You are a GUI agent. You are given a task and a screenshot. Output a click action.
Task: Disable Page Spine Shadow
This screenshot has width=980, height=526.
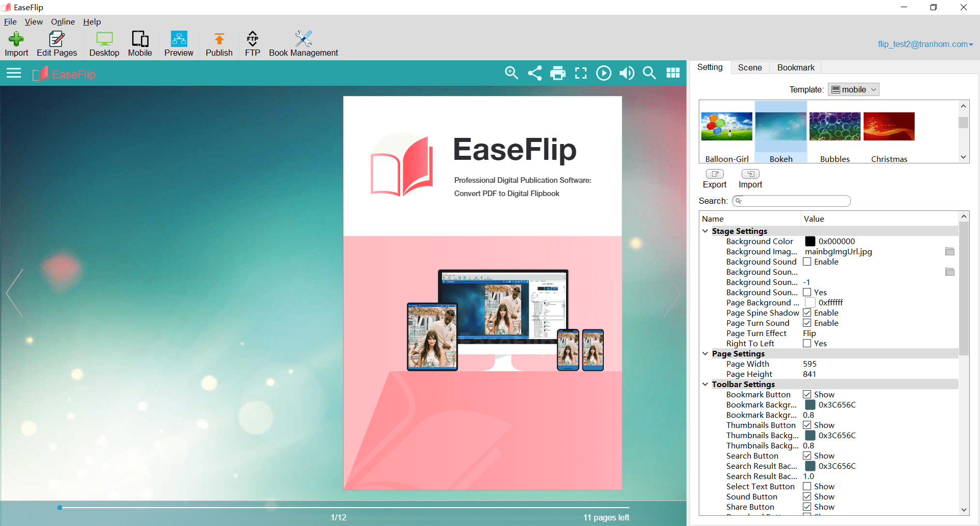(x=807, y=313)
